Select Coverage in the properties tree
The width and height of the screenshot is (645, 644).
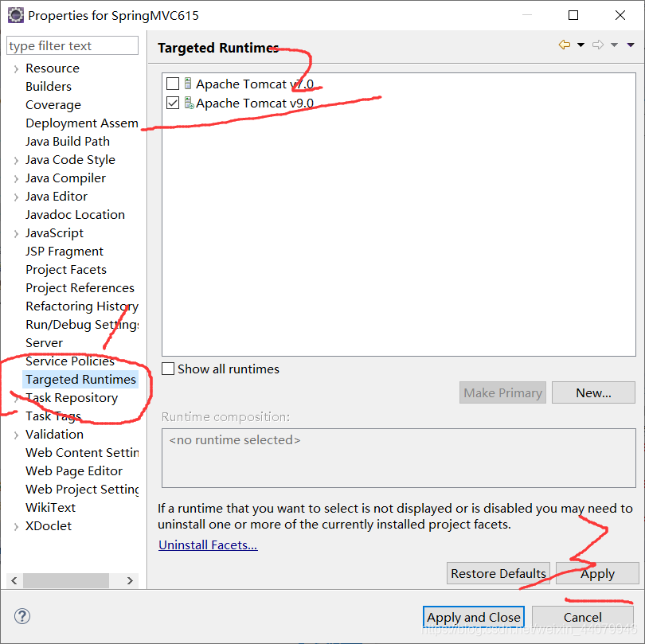pyautogui.click(x=53, y=105)
